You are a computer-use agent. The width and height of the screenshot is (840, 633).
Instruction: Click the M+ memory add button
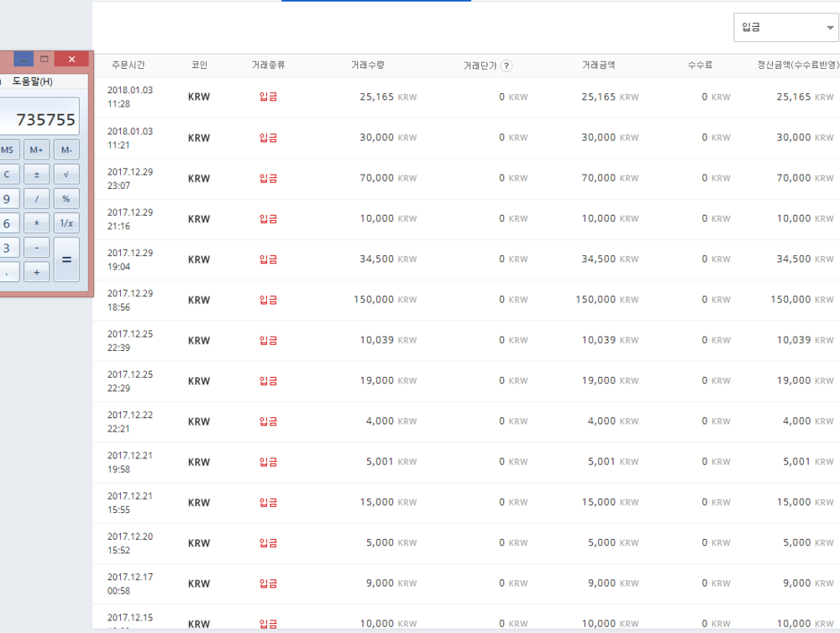point(36,150)
